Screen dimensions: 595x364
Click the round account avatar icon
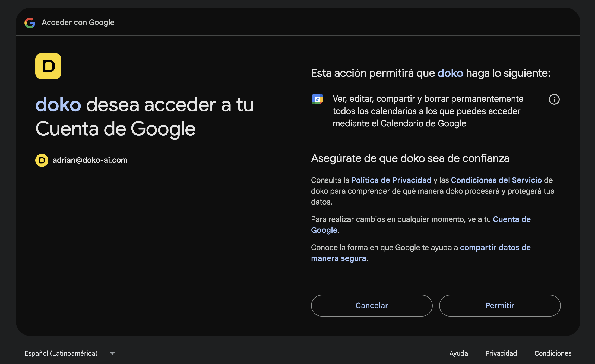(42, 160)
